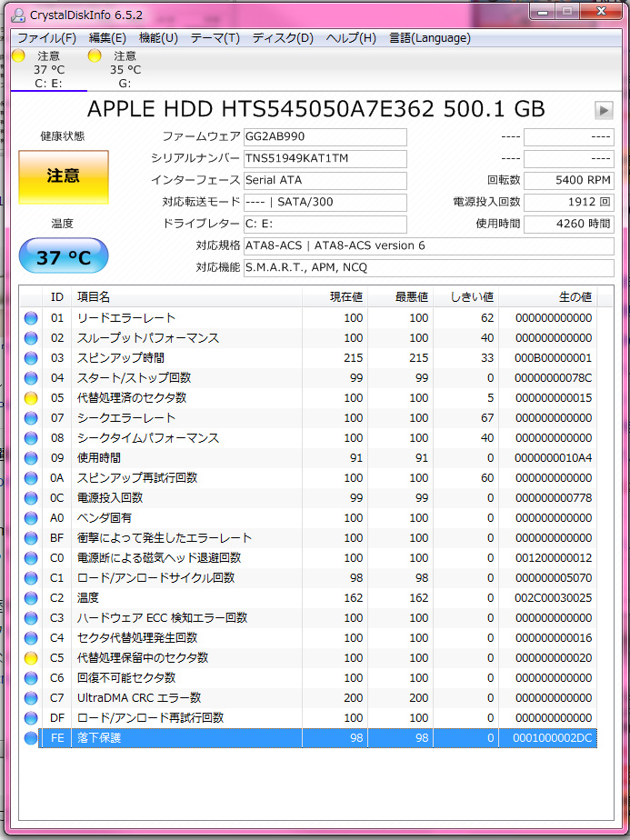The height and width of the screenshot is (840, 630).
Task: Click the next disk arrow button
Action: tap(604, 110)
